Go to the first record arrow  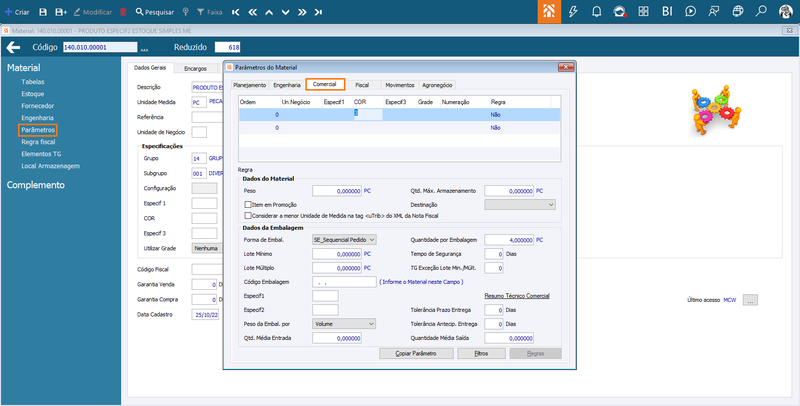tap(235, 11)
